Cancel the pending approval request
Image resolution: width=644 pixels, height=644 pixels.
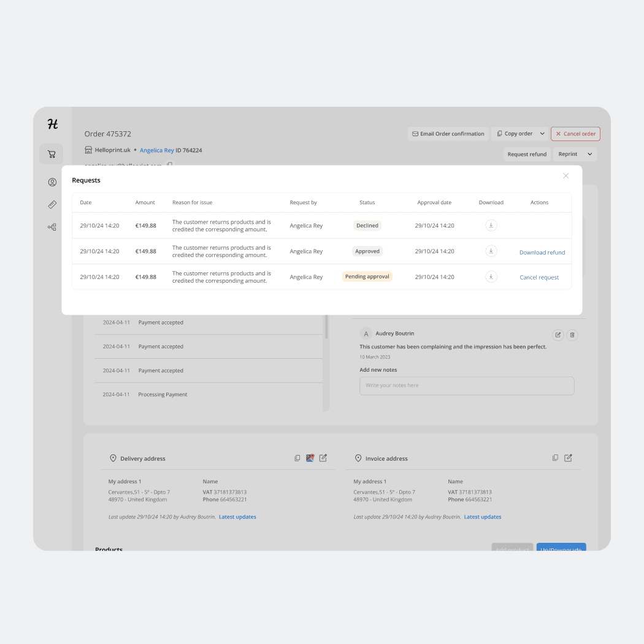pyautogui.click(x=539, y=277)
